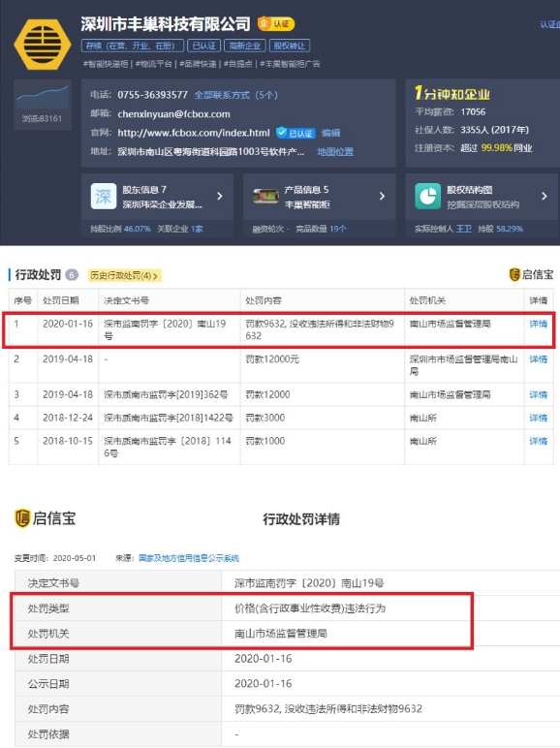Click the 高新企业 tag

[245, 46]
